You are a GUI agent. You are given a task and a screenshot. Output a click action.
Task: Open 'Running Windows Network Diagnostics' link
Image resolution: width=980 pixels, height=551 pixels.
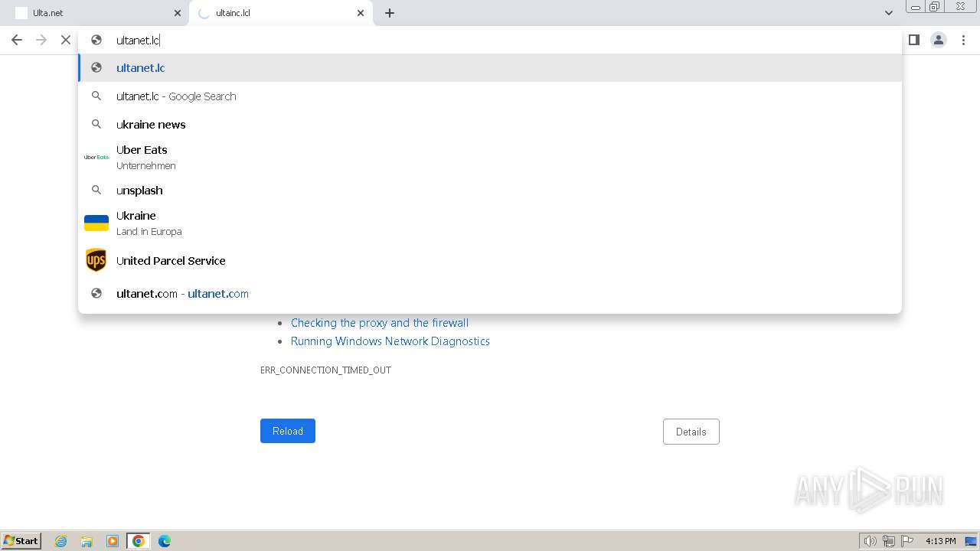(x=390, y=341)
